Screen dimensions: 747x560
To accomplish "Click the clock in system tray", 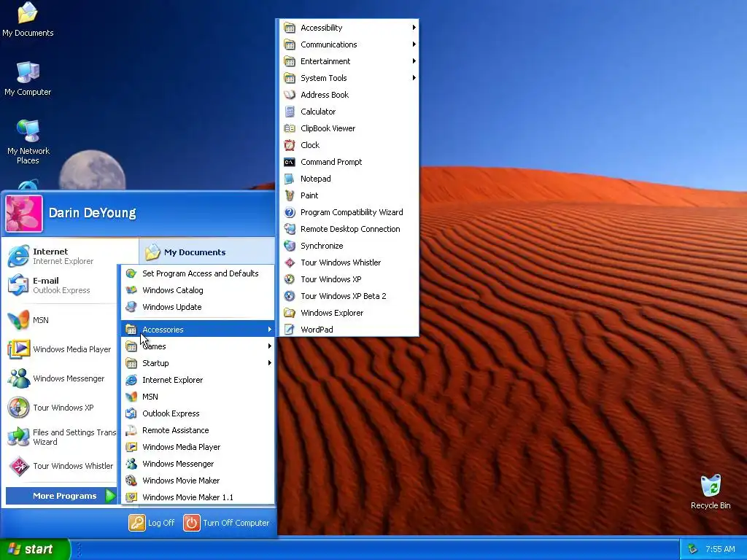I will point(720,549).
